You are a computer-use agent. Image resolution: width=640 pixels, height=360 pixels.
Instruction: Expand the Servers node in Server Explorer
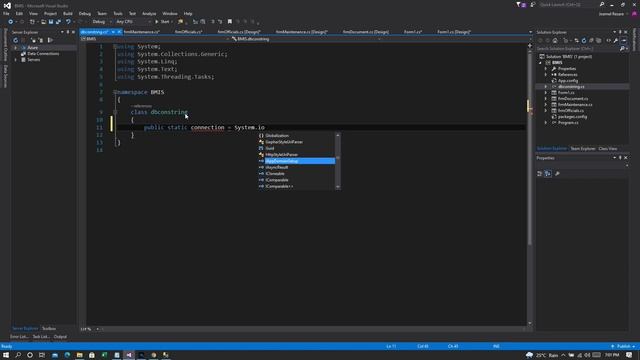(x=16, y=60)
